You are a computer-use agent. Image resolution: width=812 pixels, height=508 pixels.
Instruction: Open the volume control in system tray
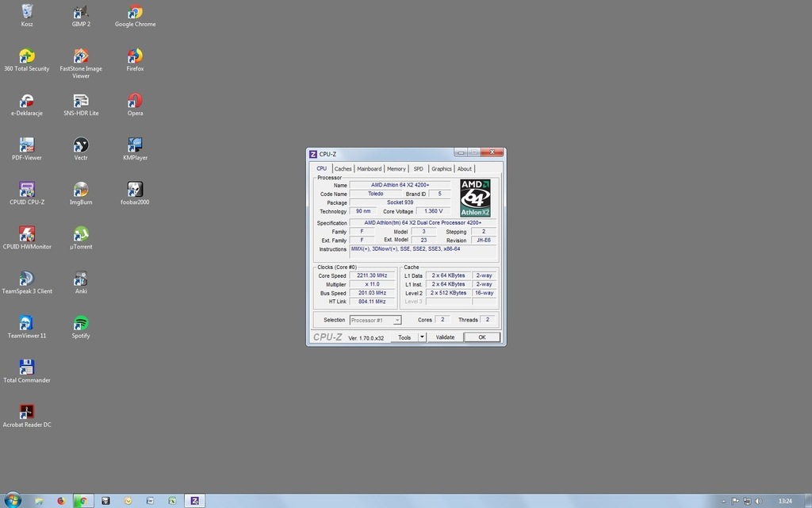(x=759, y=502)
